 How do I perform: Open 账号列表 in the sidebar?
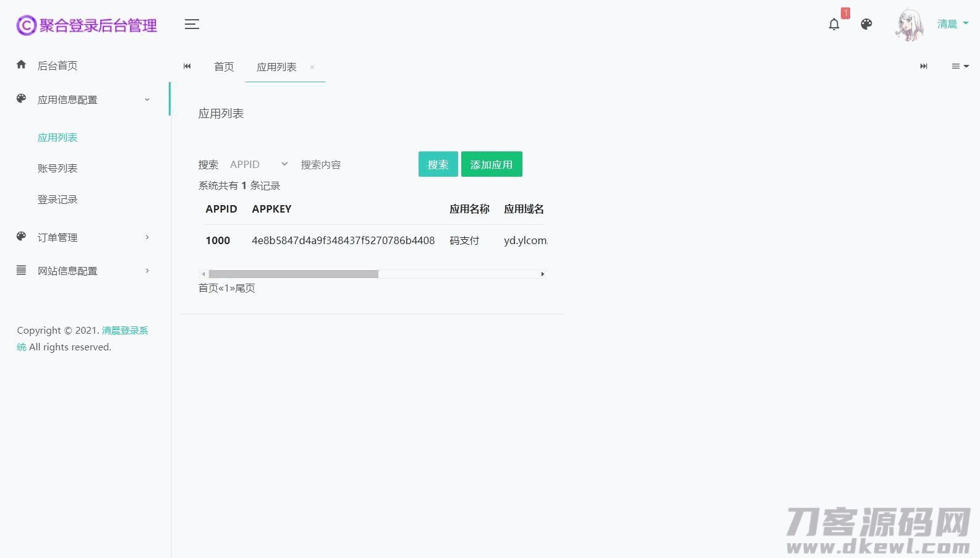point(58,168)
